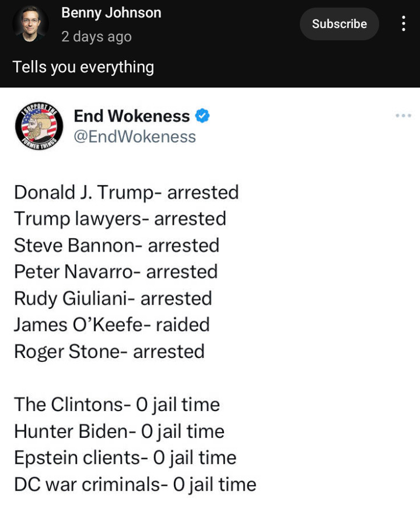This screenshot has width=420, height=508.
Task: Click the 'The Clintons- 0 jail time' line
Action: 117,404
